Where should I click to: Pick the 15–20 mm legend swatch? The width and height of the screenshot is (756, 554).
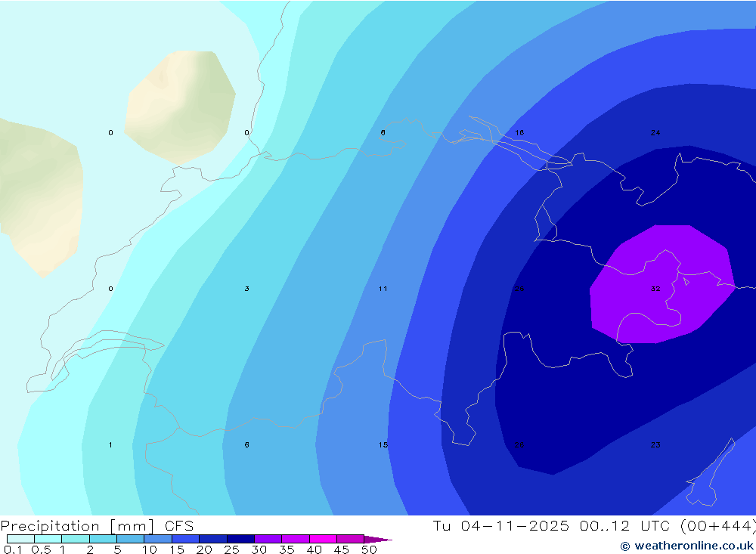pos(186,539)
